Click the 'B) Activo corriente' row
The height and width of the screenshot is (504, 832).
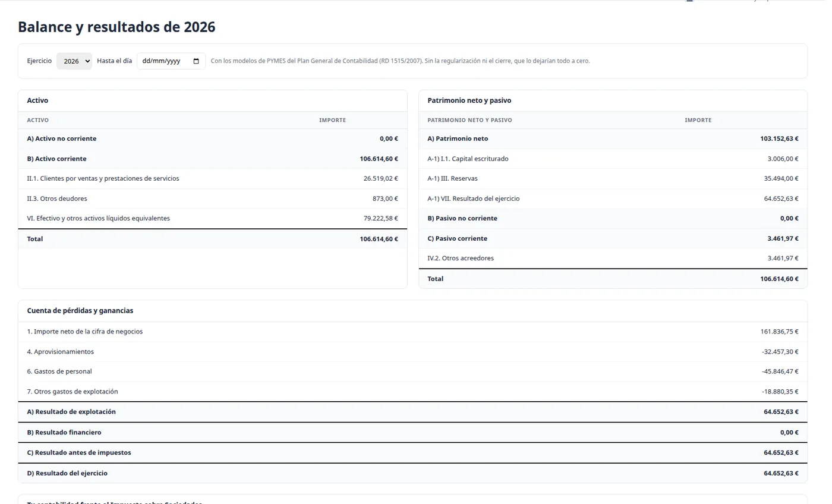213,159
